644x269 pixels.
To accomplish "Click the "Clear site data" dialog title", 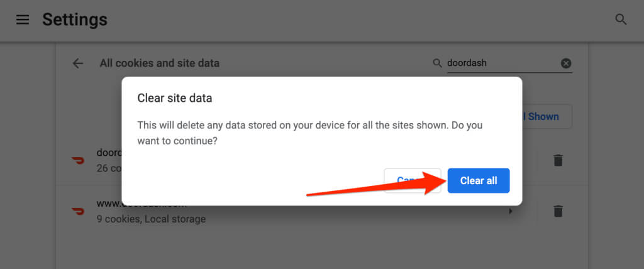I will coord(175,98).
